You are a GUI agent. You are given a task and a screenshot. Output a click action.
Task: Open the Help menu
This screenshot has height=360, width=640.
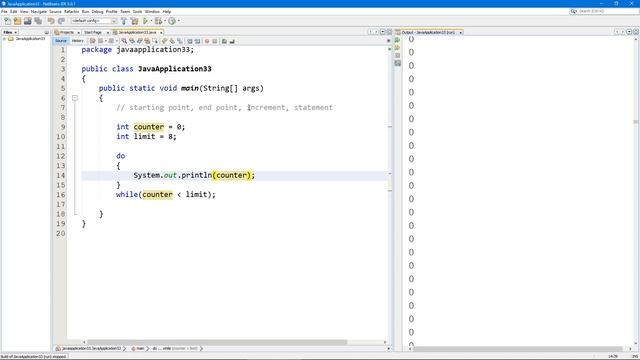pos(167,11)
